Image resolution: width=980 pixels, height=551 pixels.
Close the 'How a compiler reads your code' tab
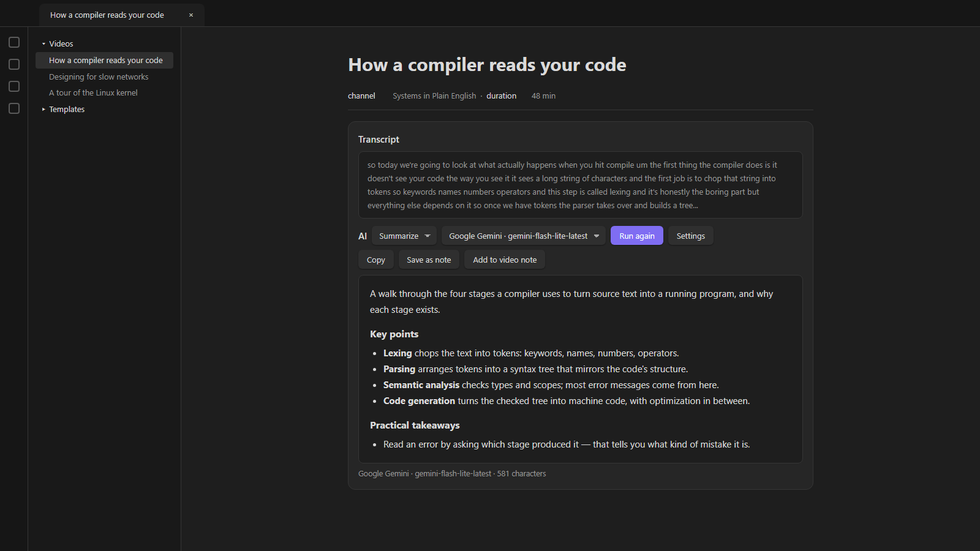(191, 15)
